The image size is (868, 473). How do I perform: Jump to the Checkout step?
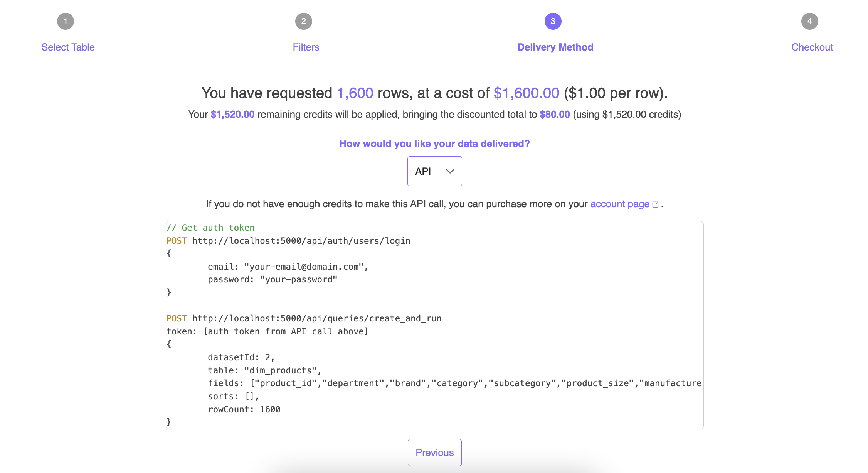pos(812,47)
